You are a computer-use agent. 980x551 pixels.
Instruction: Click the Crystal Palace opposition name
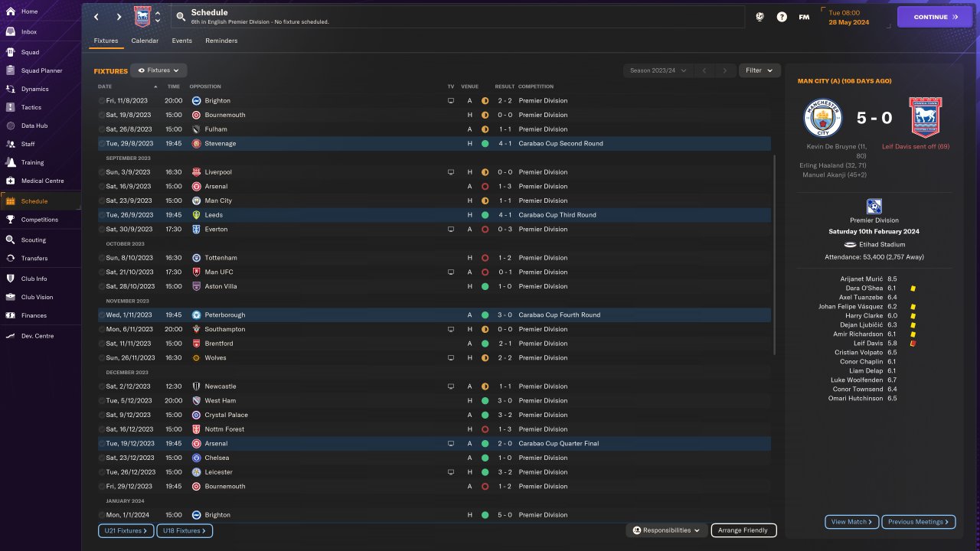tap(227, 415)
